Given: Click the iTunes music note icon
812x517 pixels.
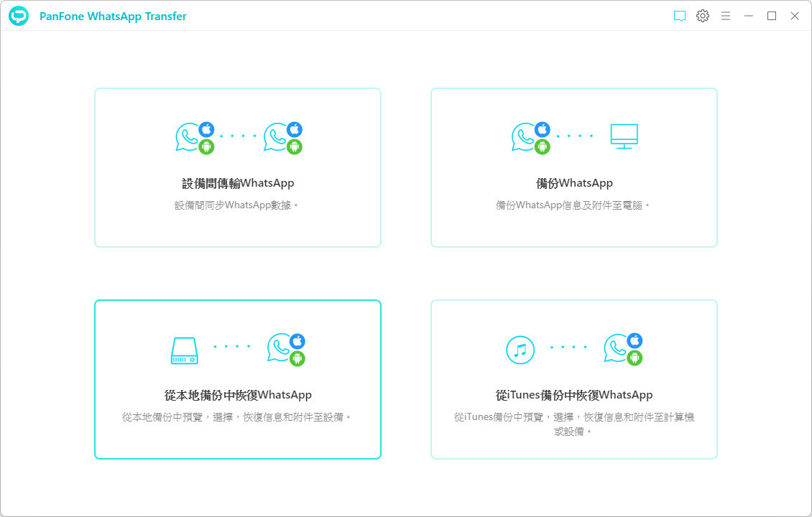Looking at the screenshot, I should pos(520,350).
